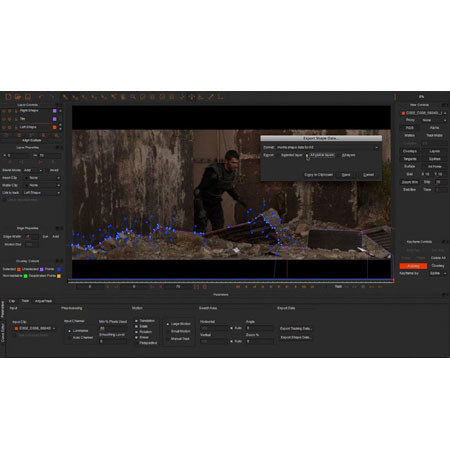
Task: Select the Luminance input channel option
Action: pyautogui.click(x=78, y=331)
